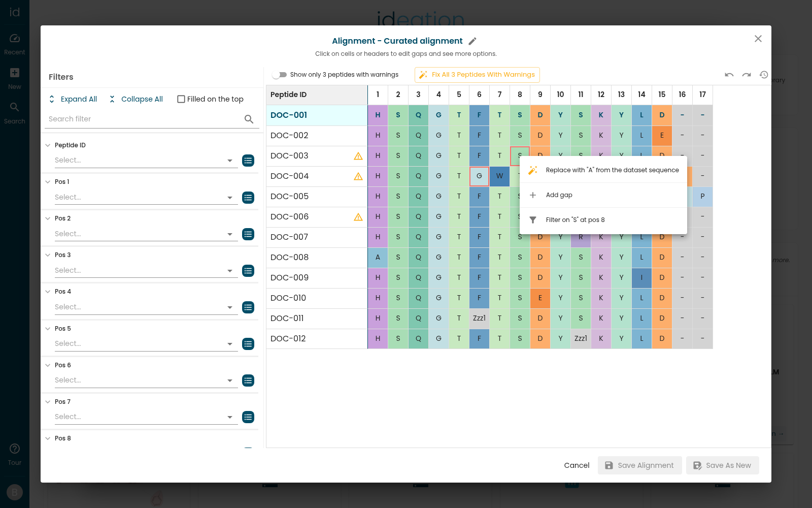Click the undo arrow icon
Screen dimensions: 812x508
[729, 75]
